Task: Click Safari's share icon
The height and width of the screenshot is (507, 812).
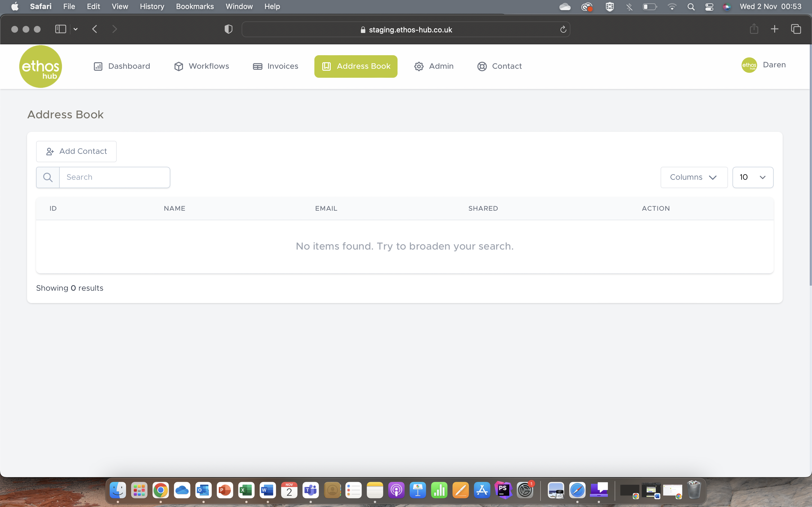Action: [754, 29]
